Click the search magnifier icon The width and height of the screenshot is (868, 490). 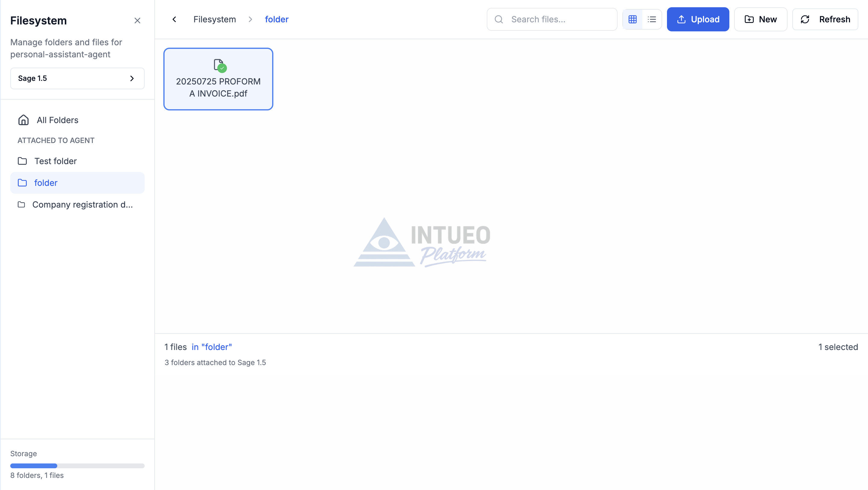499,19
